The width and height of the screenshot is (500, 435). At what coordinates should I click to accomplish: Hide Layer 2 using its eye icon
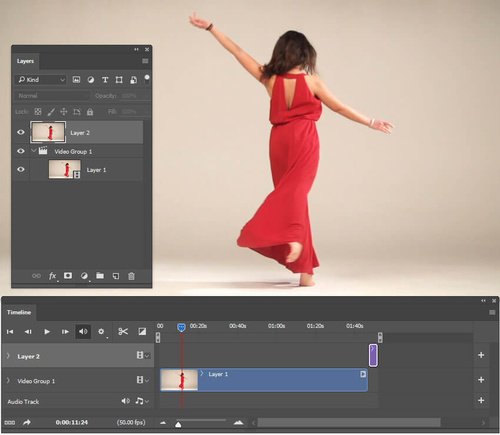click(x=21, y=132)
